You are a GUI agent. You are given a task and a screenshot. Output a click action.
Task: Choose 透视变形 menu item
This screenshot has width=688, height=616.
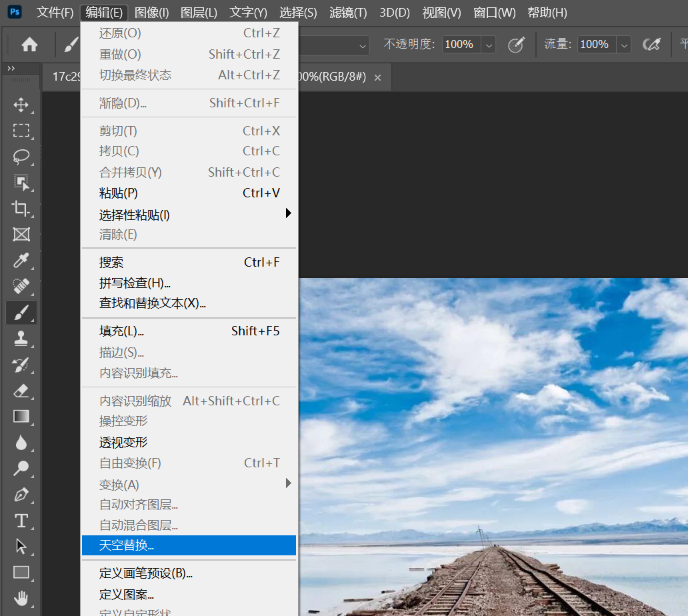coord(189,442)
